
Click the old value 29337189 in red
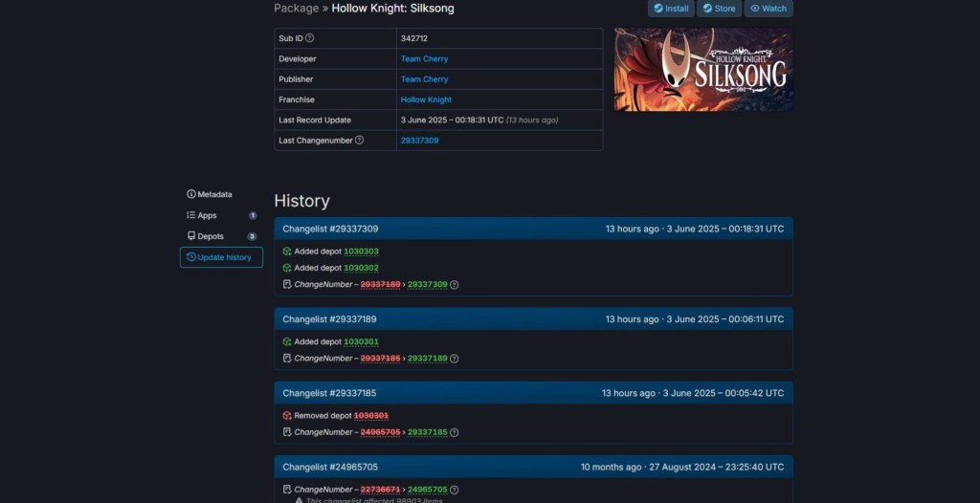point(380,285)
